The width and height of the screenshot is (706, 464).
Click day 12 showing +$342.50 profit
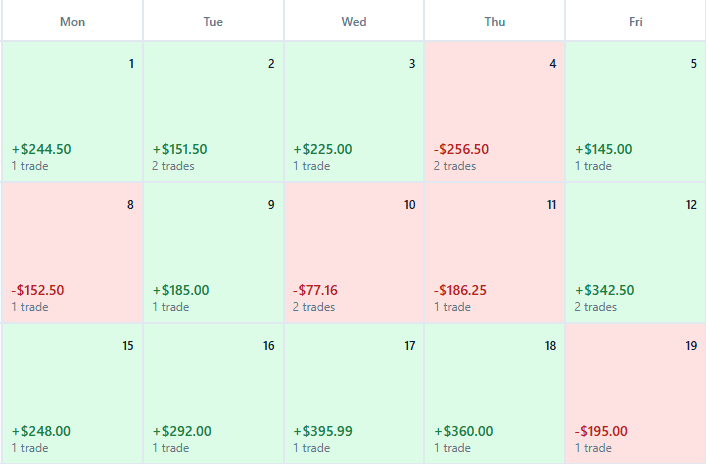[635, 253]
